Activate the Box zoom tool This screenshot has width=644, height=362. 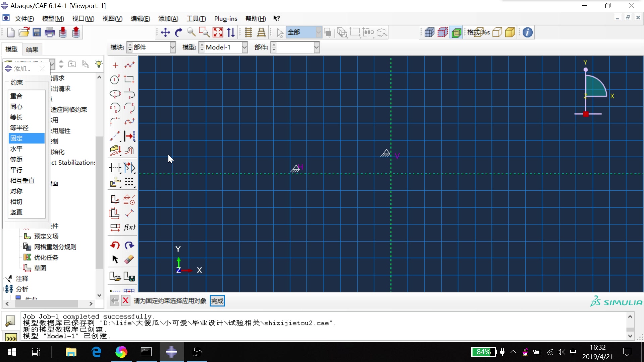[204, 33]
